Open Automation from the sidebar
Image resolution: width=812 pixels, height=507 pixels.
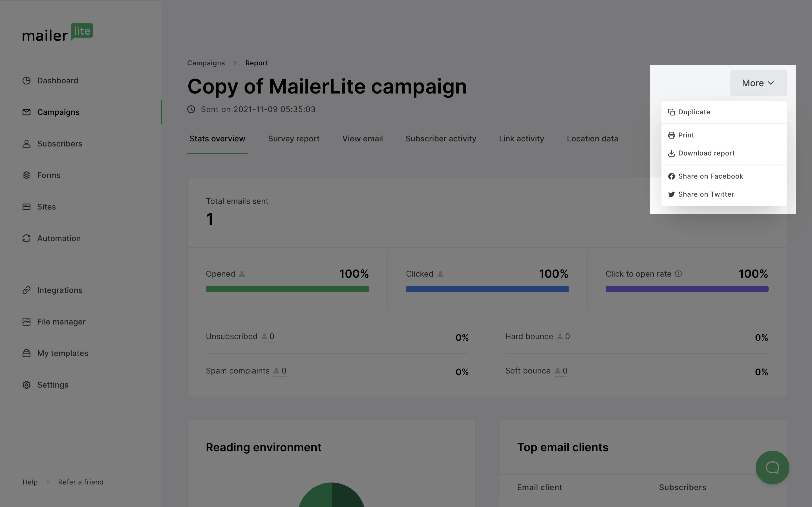point(59,238)
